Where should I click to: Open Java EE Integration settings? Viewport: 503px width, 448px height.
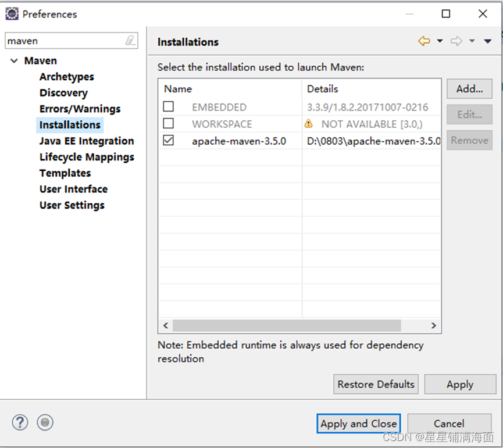coord(87,141)
